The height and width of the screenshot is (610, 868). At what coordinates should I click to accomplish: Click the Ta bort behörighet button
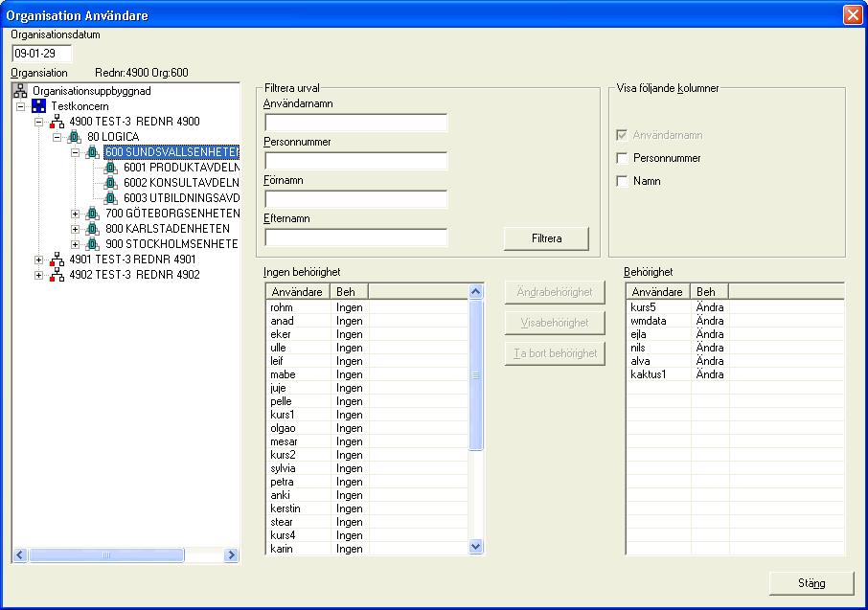click(x=555, y=353)
